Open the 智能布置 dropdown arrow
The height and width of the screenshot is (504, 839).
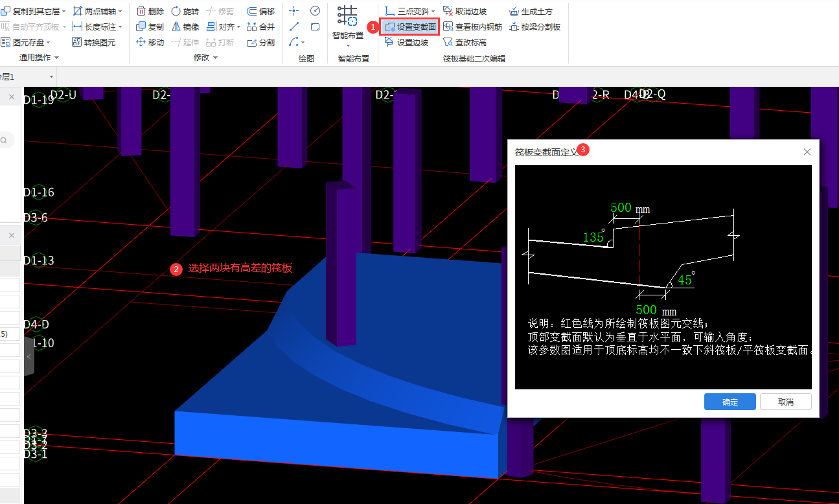coord(348,45)
